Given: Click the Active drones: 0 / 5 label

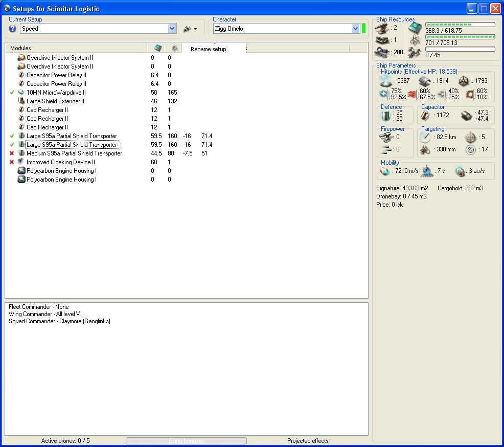Looking at the screenshot, I should (65, 440).
